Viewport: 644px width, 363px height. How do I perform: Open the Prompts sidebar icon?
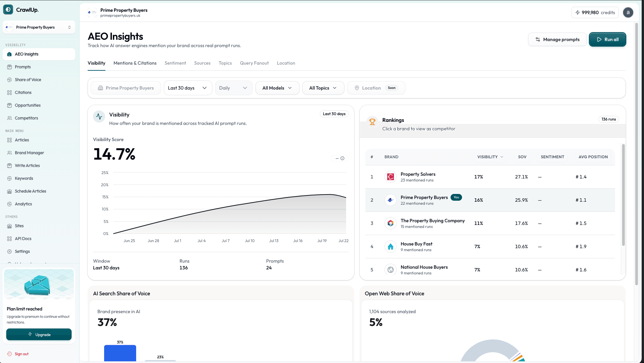pos(9,67)
